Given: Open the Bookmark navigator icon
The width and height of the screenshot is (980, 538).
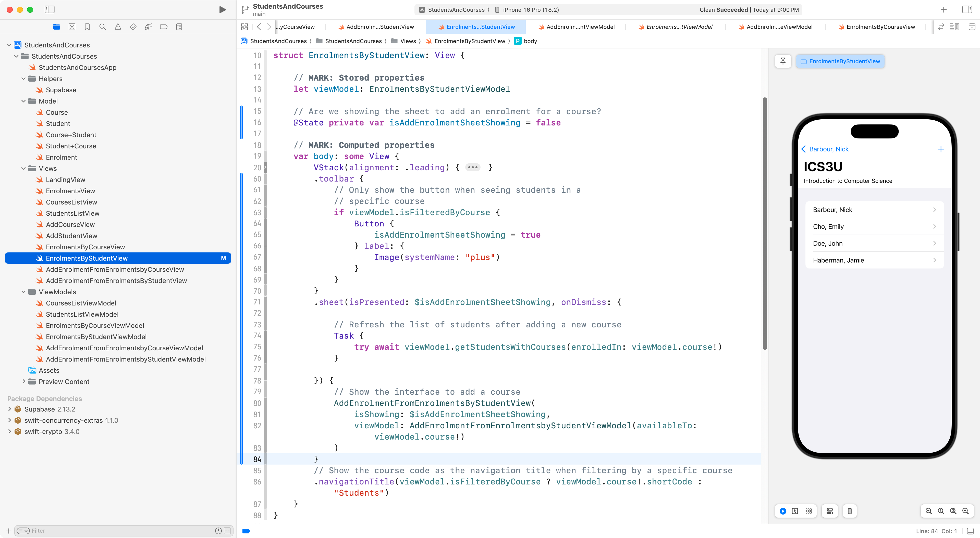Looking at the screenshot, I should (87, 27).
